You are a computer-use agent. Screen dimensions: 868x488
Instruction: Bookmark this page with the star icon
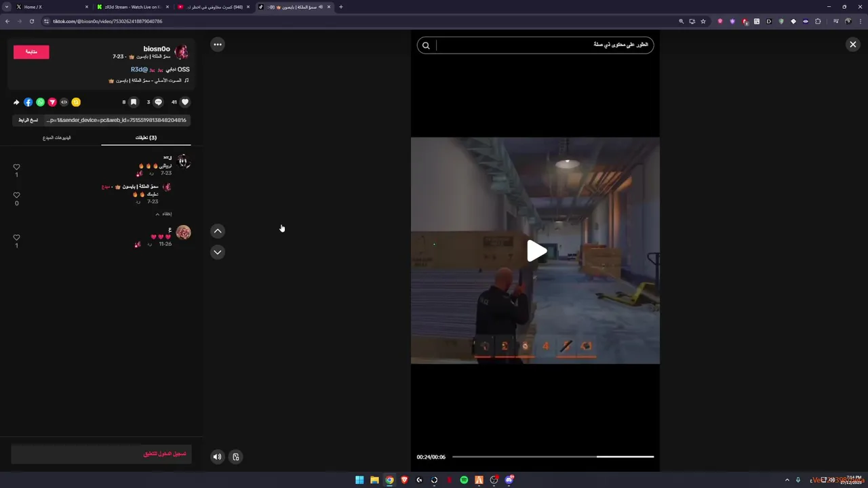point(703,21)
